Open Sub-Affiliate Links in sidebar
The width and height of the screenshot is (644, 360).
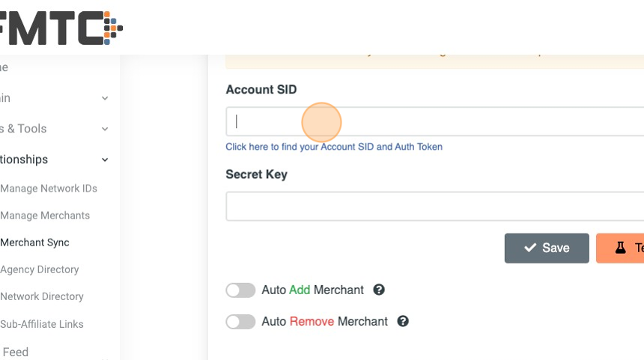click(42, 324)
